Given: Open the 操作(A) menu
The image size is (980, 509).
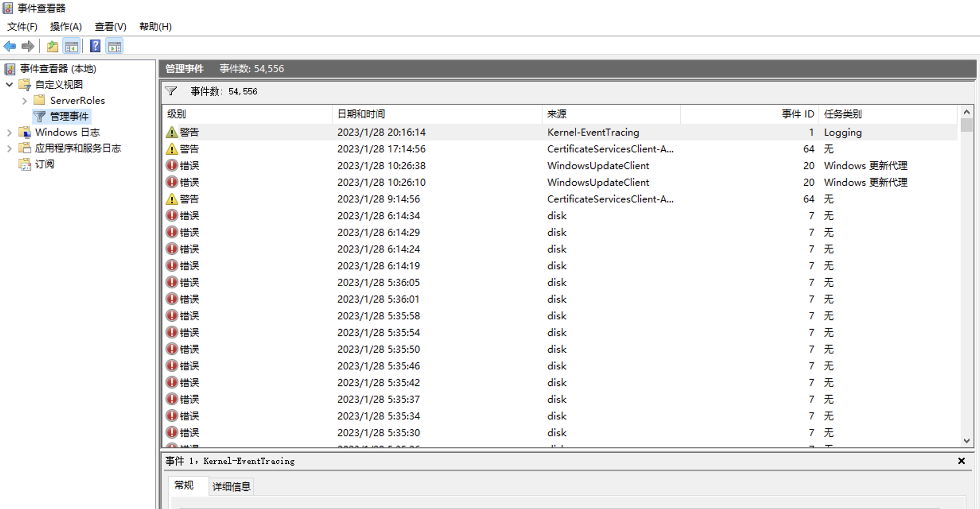Looking at the screenshot, I should (66, 27).
